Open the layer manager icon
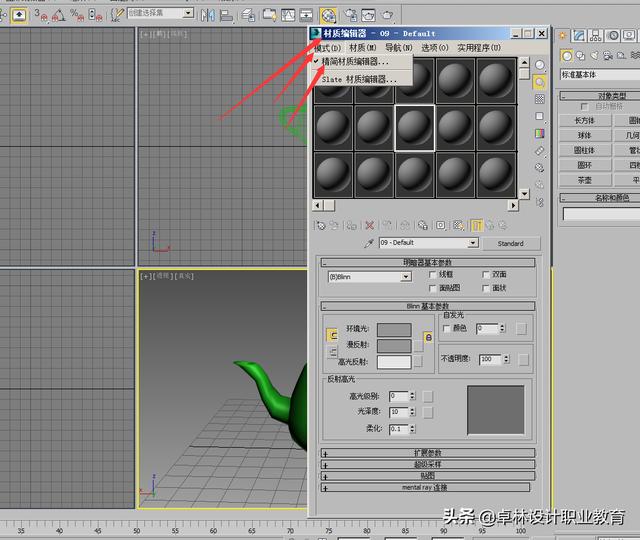This screenshot has width=640, height=540. coord(248,16)
